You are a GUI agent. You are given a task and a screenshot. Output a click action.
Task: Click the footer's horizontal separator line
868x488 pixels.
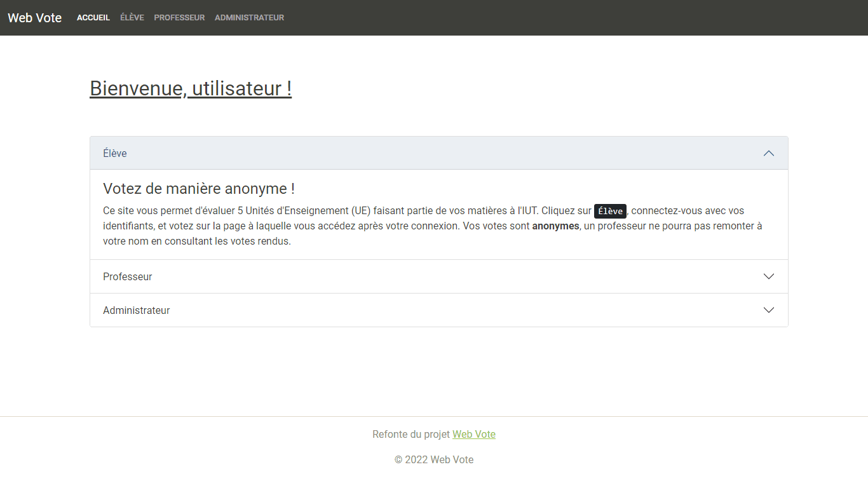[434, 416]
